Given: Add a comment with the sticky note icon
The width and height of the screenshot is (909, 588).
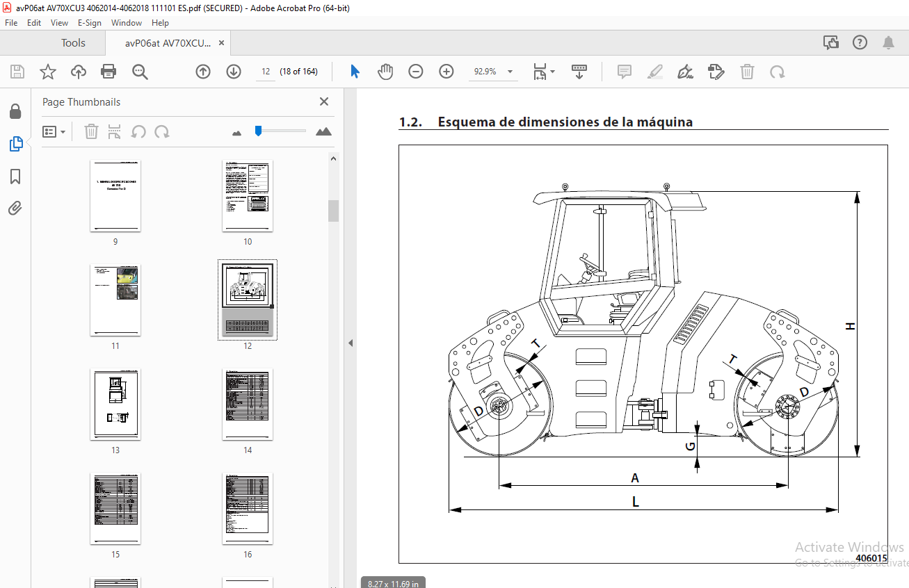Looking at the screenshot, I should (625, 71).
